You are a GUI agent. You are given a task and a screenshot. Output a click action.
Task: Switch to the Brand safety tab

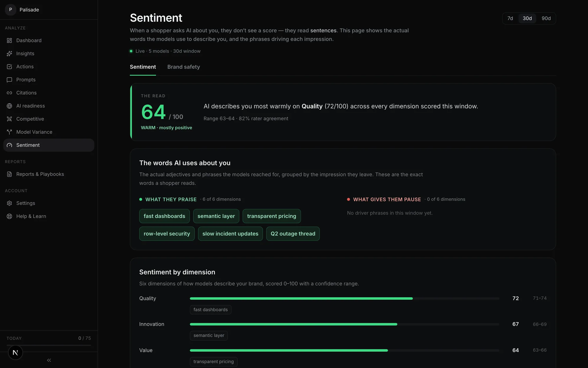point(183,67)
